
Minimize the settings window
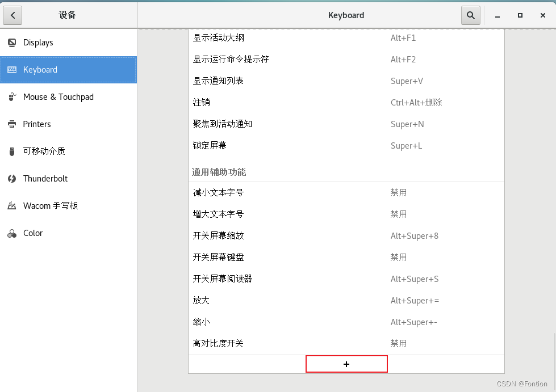click(x=498, y=15)
